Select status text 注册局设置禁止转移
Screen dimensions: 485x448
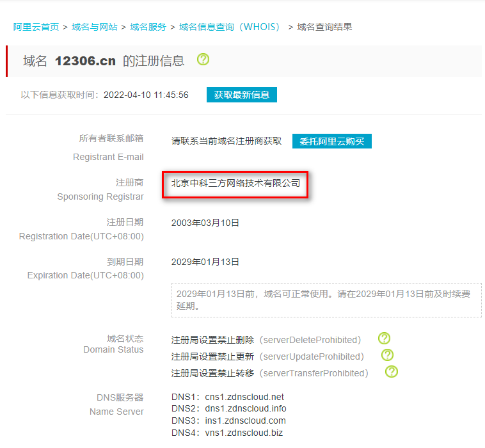click(x=212, y=373)
